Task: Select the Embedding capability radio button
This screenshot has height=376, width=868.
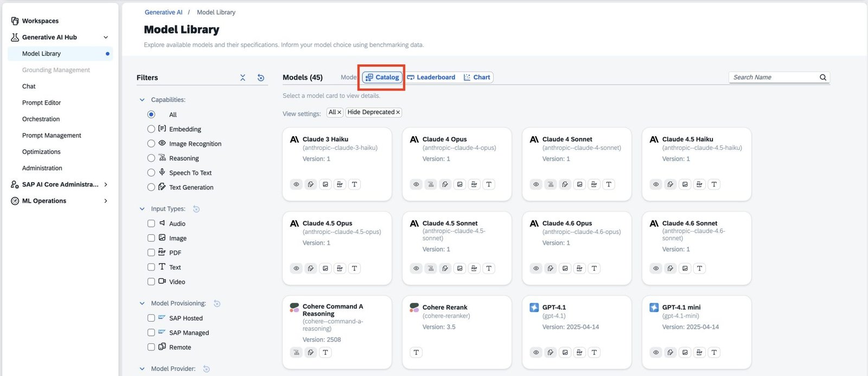Action: (x=151, y=129)
